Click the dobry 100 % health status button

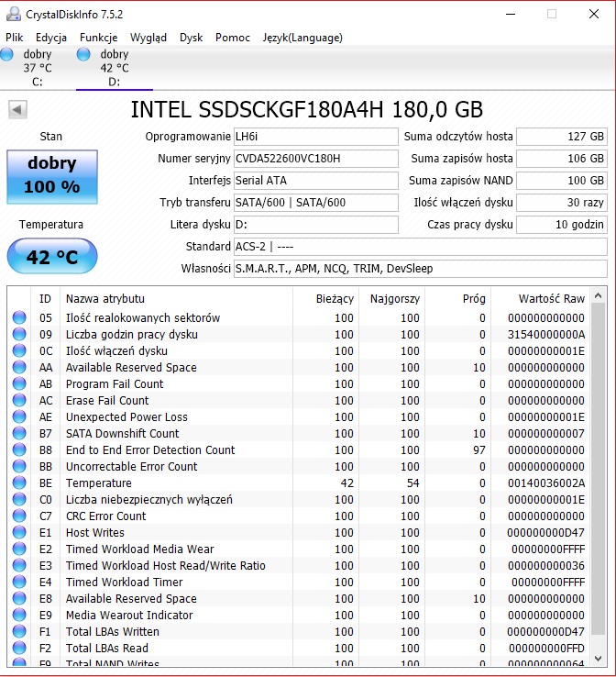coord(52,177)
